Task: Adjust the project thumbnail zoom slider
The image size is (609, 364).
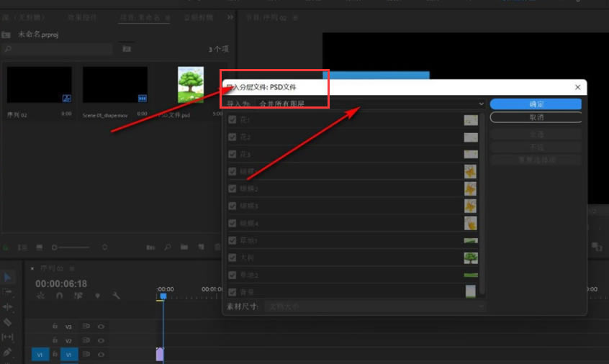Action: click(71, 247)
